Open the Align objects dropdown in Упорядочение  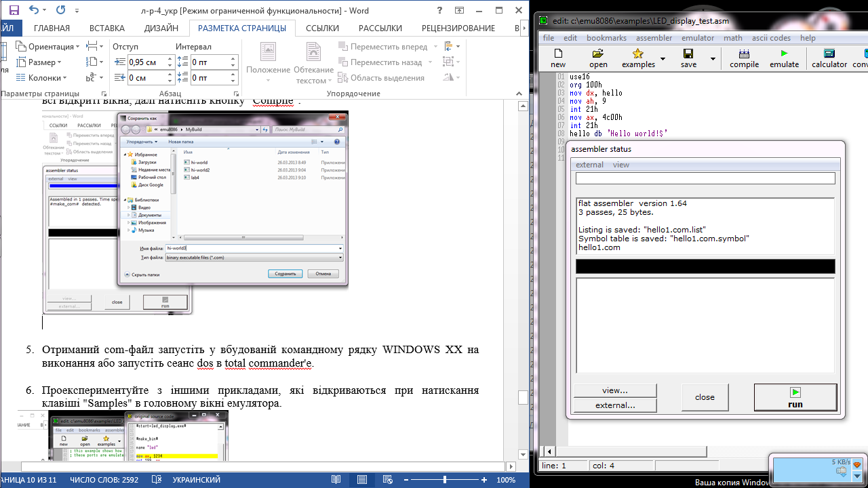(x=451, y=46)
